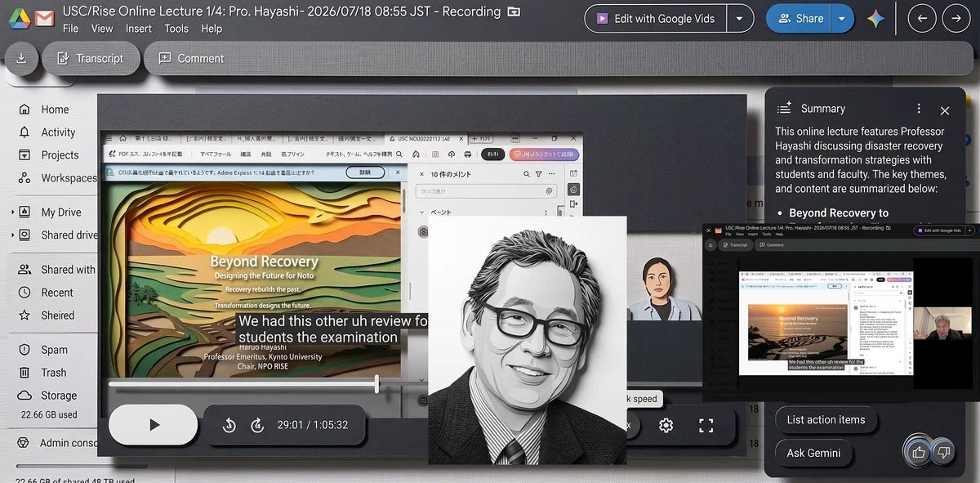Rewind video ten seconds
This screenshot has height=483, width=980.
229,425
